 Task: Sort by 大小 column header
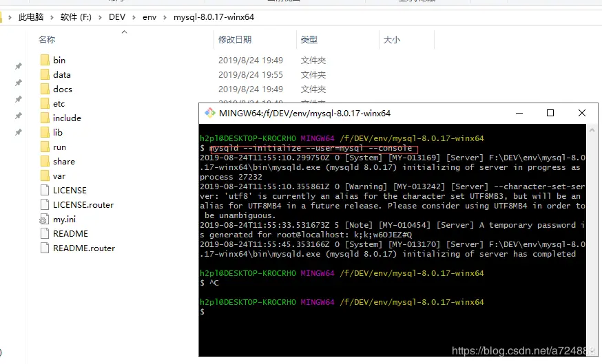(x=392, y=39)
